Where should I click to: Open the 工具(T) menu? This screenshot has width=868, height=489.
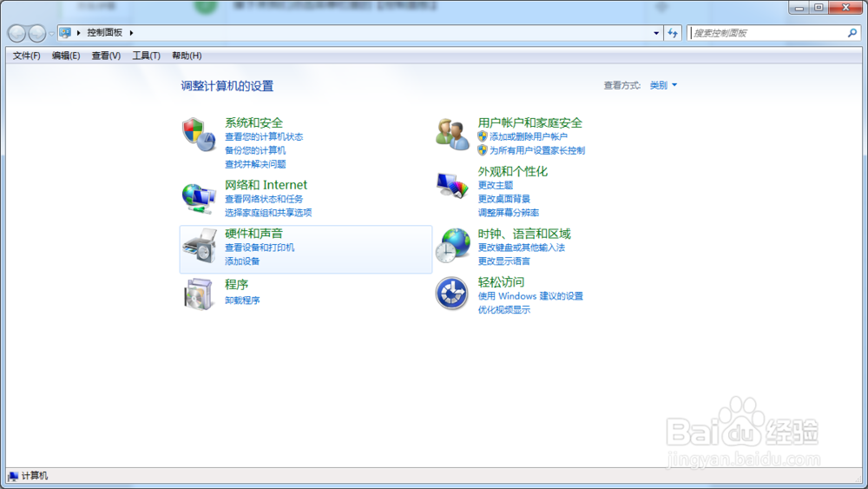[x=146, y=56]
